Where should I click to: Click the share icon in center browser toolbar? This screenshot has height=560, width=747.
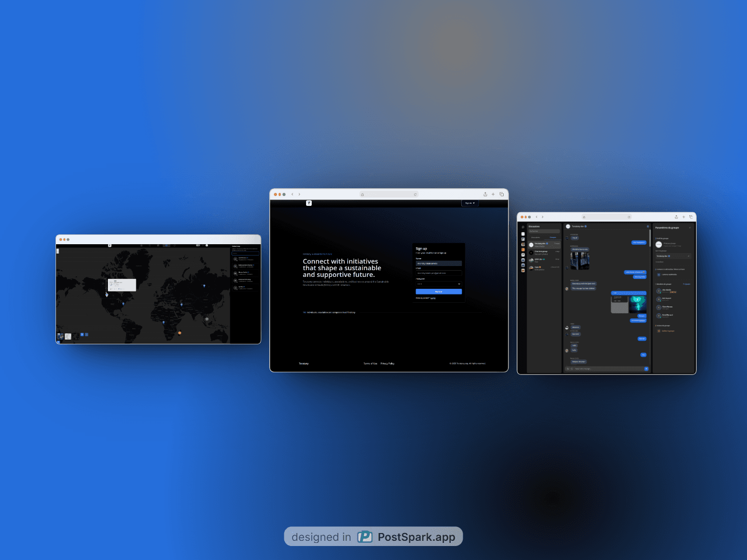point(485,194)
